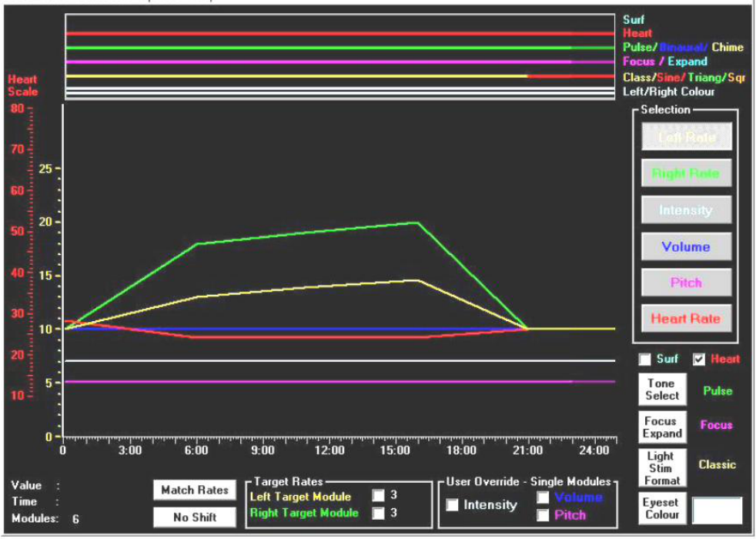Choose the Intensity selection button
This screenshot has width=756, height=539.
pyautogui.click(x=687, y=209)
